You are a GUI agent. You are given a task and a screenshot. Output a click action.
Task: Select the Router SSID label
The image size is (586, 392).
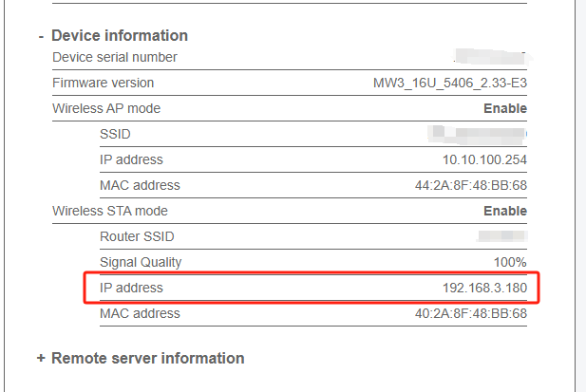tap(137, 236)
